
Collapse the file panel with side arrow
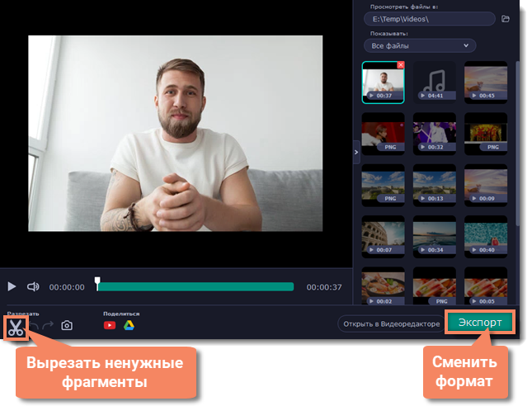click(x=356, y=152)
